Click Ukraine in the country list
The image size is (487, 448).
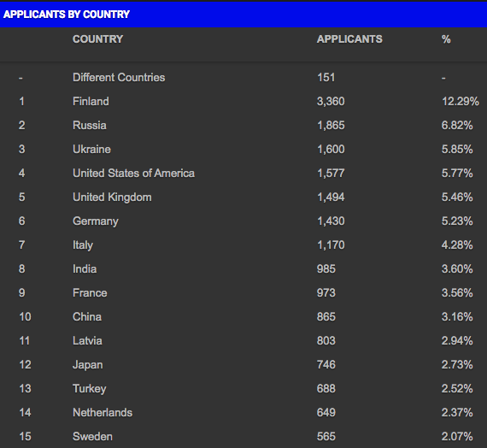91,150
